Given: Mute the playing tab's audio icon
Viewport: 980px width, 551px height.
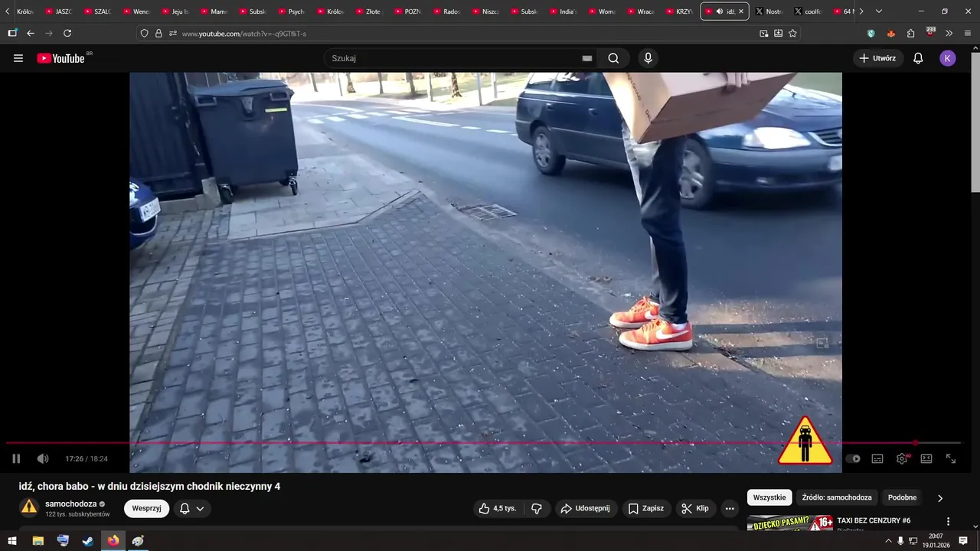Looking at the screenshot, I should [719, 11].
